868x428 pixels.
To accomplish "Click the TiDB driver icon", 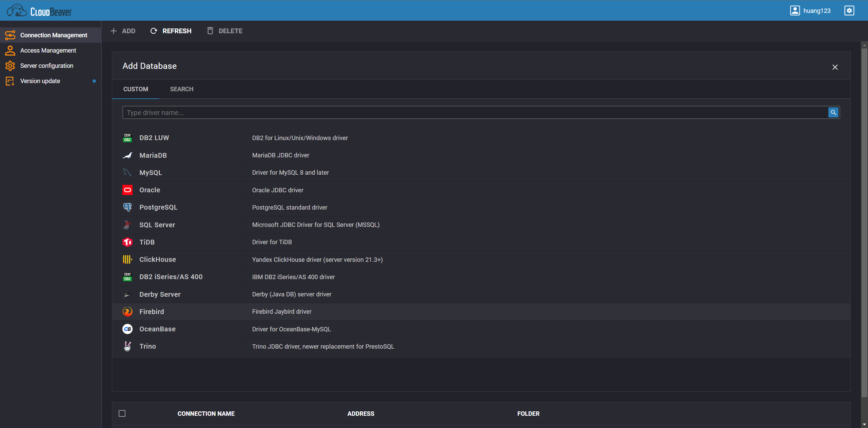I will (127, 242).
